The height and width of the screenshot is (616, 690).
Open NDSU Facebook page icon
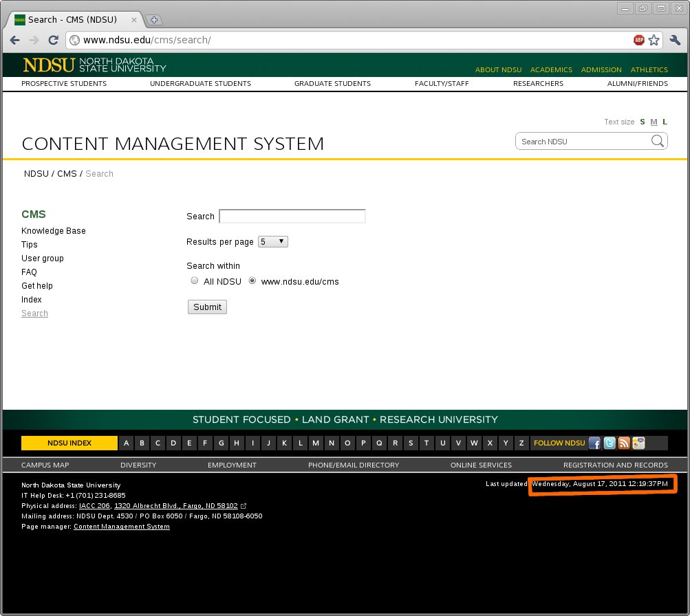pyautogui.click(x=594, y=443)
